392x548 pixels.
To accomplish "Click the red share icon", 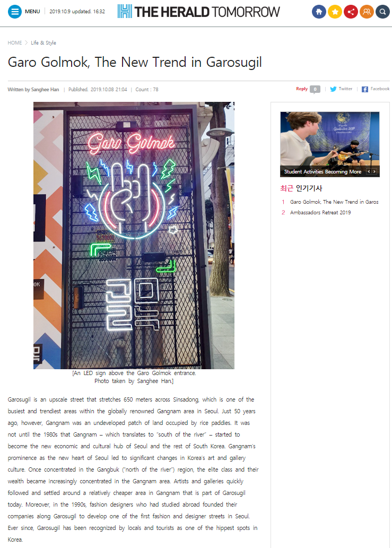I will tap(351, 12).
